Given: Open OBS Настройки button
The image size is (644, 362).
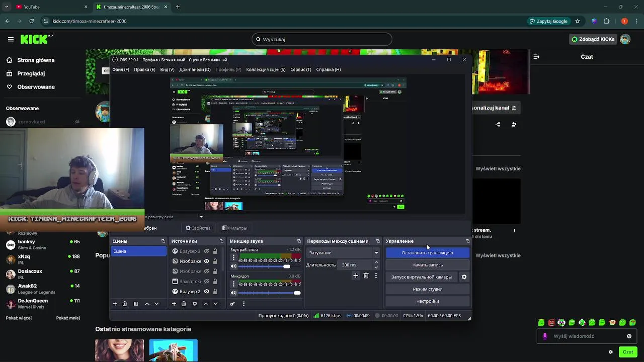Looking at the screenshot, I should click(x=427, y=301).
